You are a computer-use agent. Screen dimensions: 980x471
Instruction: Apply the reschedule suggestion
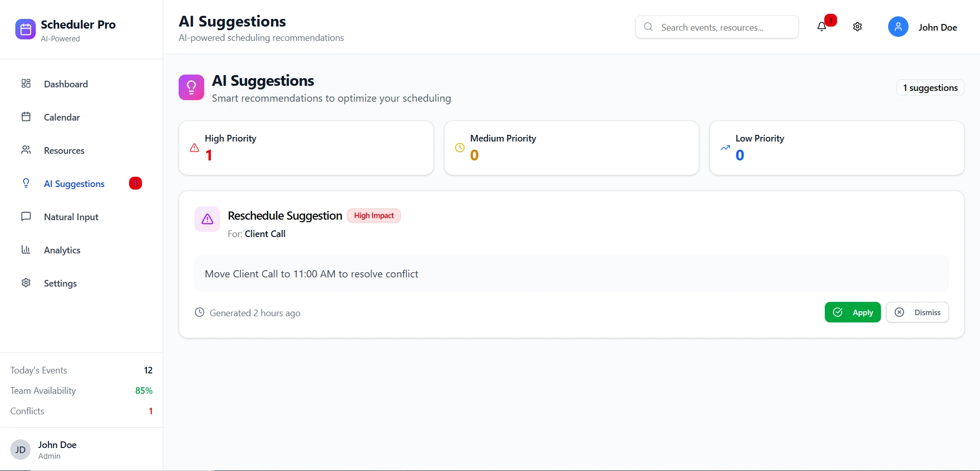point(852,312)
